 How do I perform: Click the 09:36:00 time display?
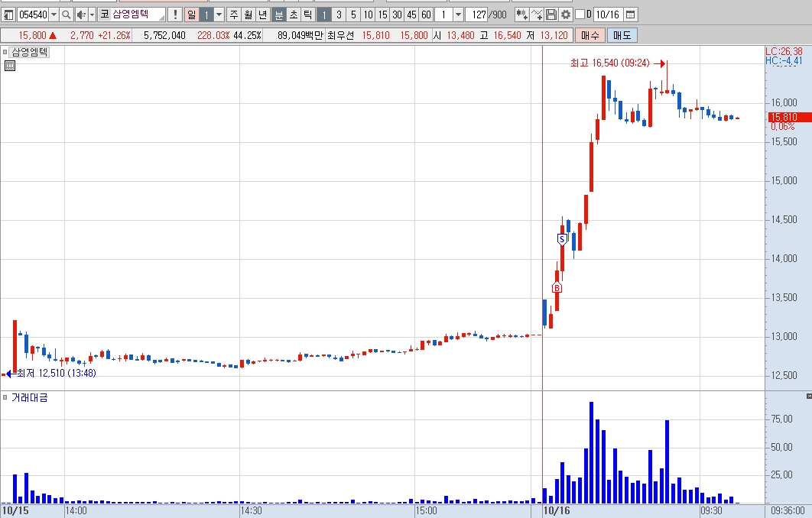click(788, 511)
